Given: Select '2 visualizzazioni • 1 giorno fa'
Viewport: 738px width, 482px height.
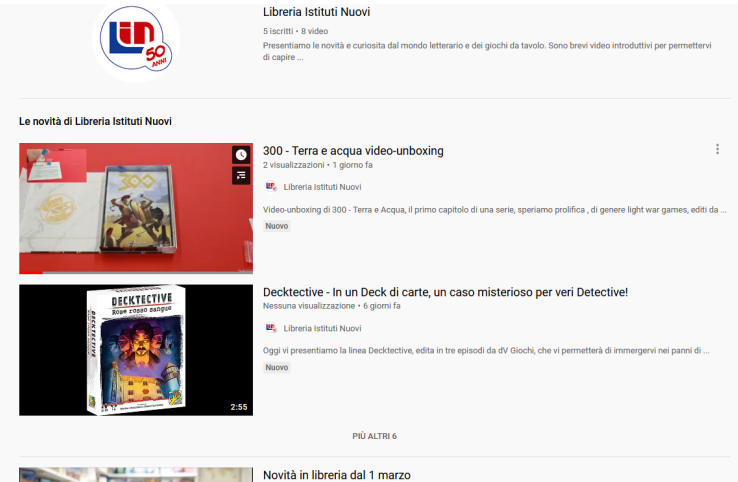Looking at the screenshot, I should coord(318,165).
